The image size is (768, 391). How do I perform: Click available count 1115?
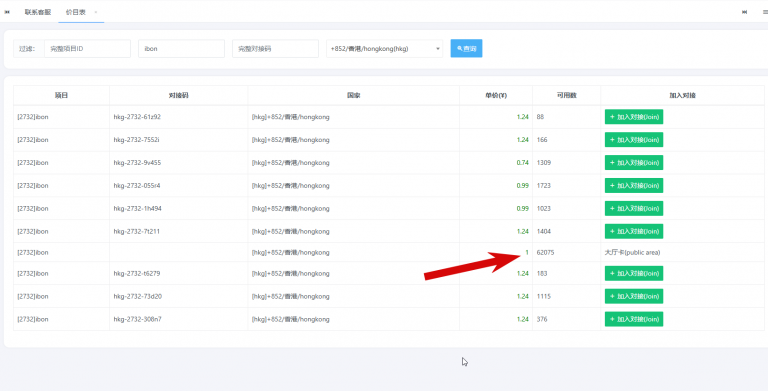pyautogui.click(x=544, y=296)
